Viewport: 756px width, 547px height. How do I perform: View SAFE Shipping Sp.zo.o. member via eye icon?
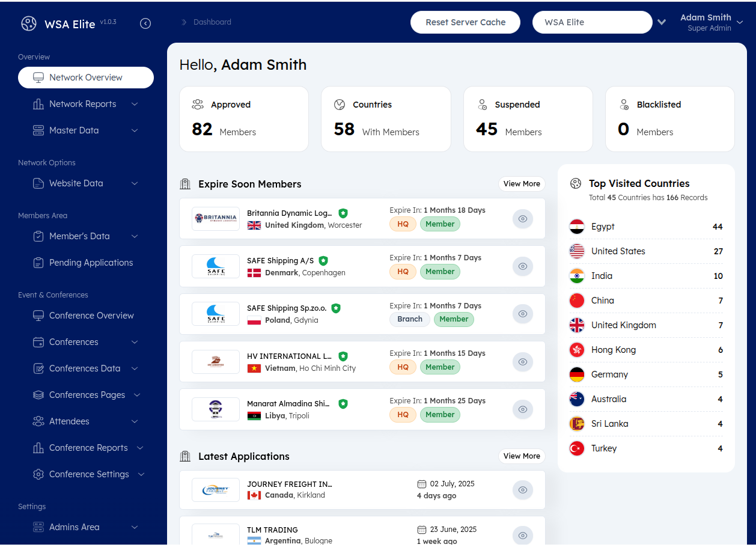click(523, 314)
